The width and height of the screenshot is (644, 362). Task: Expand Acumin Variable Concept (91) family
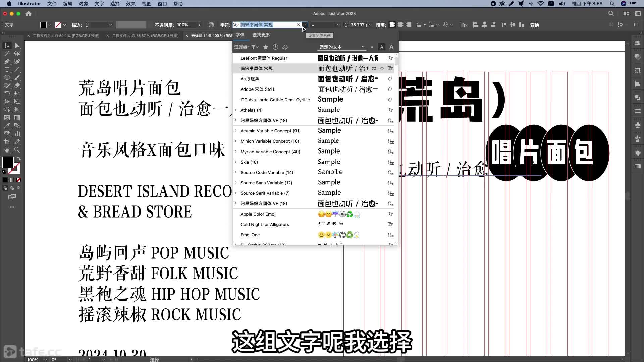click(236, 131)
